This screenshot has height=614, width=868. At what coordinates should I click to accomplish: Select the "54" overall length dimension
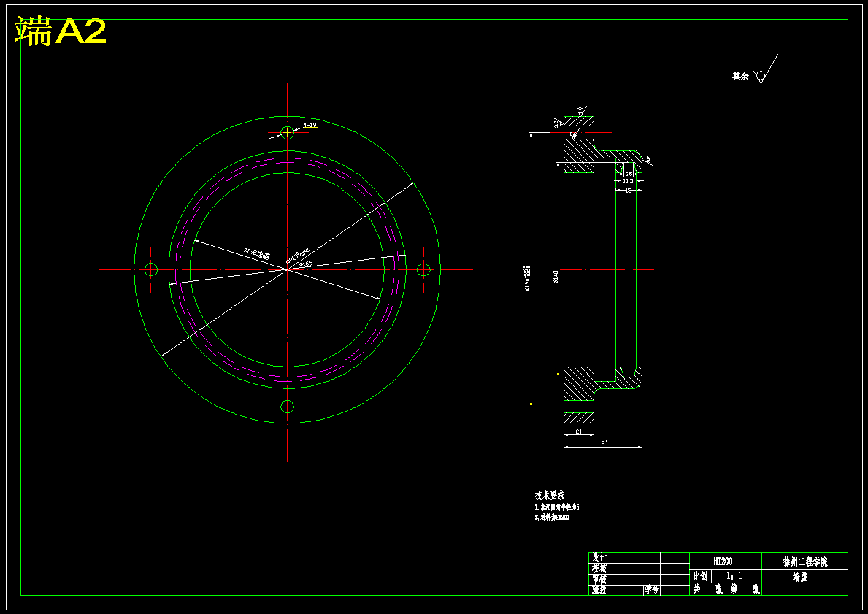click(x=604, y=442)
